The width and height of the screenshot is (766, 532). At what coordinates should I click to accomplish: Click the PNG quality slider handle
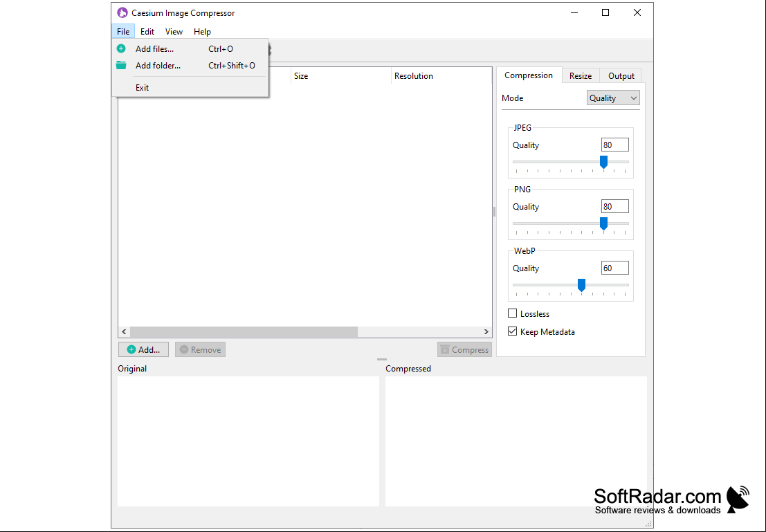pyautogui.click(x=604, y=223)
